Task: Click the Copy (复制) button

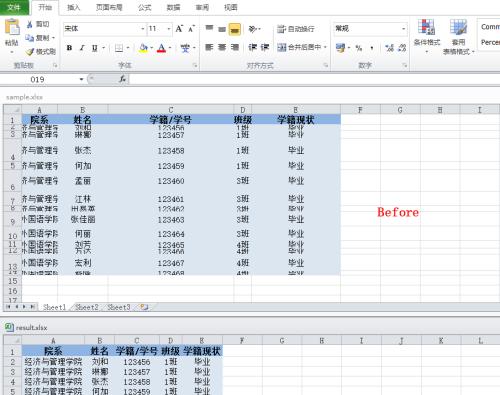Action: point(38,38)
